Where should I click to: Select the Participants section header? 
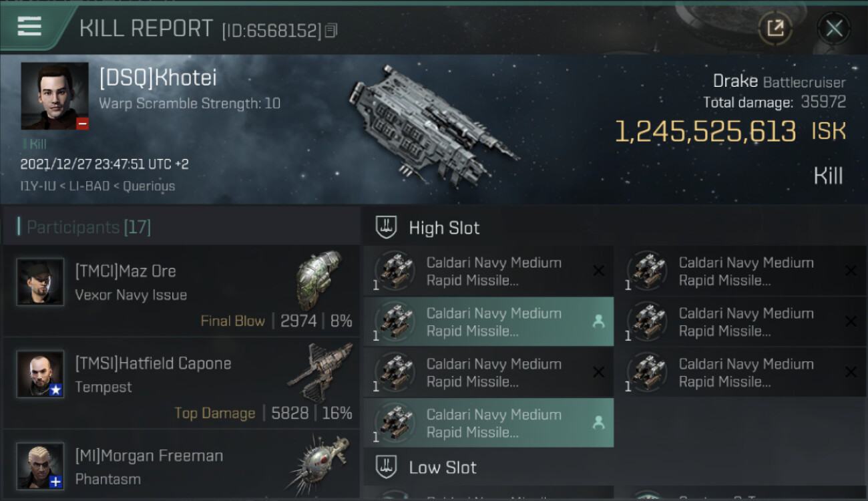[x=89, y=228]
